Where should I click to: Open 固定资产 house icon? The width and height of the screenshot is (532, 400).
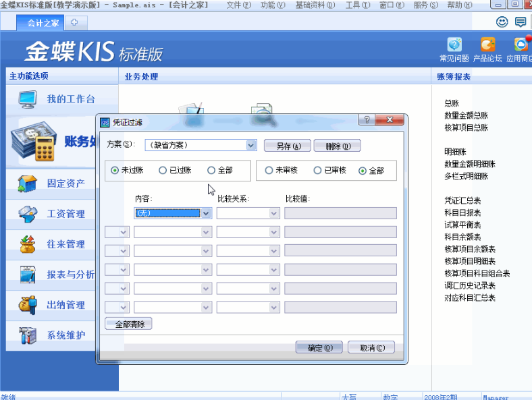28,183
